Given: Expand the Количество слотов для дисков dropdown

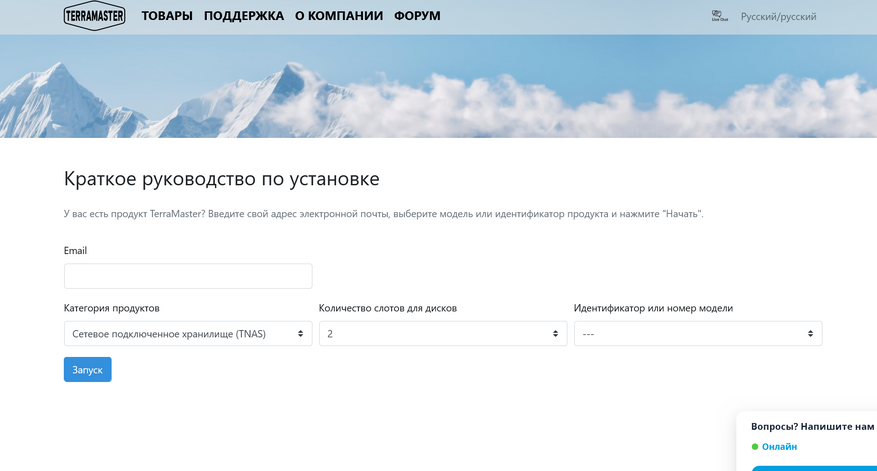Looking at the screenshot, I should pos(443,334).
